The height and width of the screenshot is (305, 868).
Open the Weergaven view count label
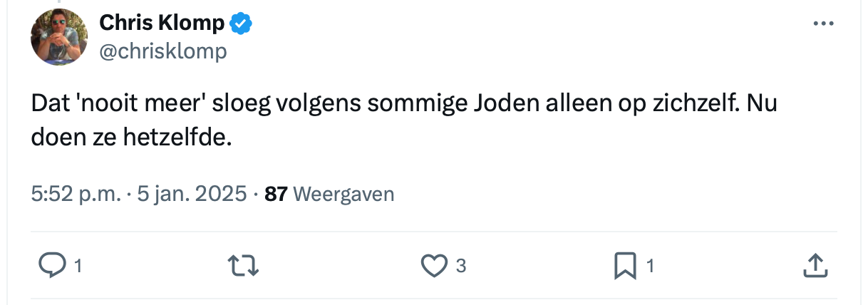pos(343,194)
